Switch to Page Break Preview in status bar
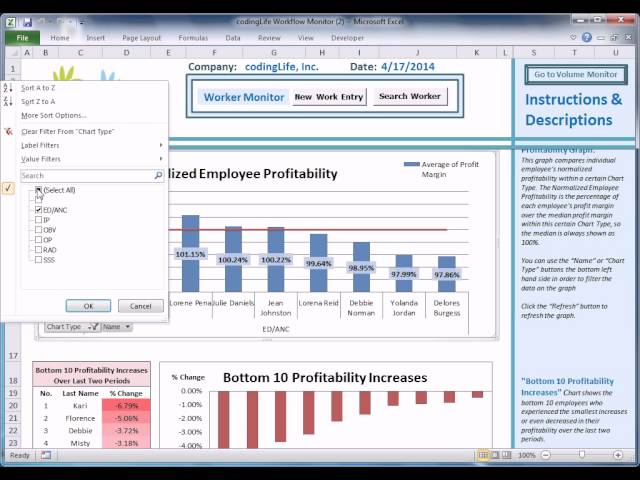The height and width of the screenshot is (480, 640). [x=506, y=455]
